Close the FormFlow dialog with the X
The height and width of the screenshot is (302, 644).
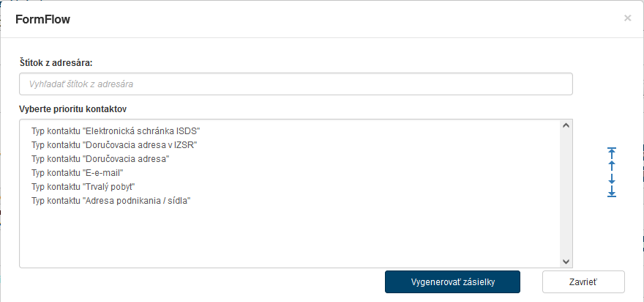pyautogui.click(x=627, y=18)
